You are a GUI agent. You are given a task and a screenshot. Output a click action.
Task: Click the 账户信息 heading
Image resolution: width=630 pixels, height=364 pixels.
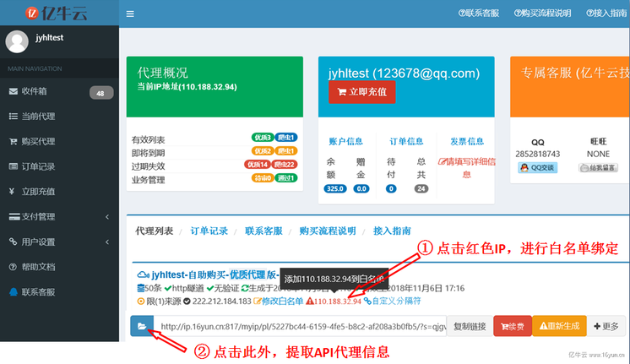tap(345, 141)
